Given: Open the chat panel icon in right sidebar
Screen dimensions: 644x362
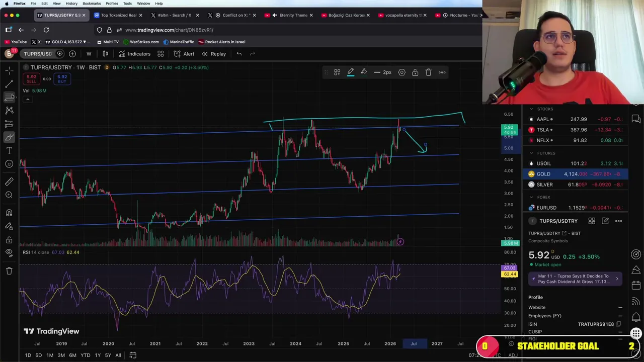Looking at the screenshot, I should point(636,119).
